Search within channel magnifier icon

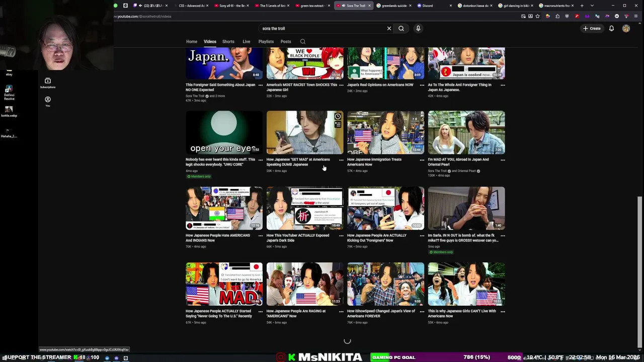click(302, 42)
